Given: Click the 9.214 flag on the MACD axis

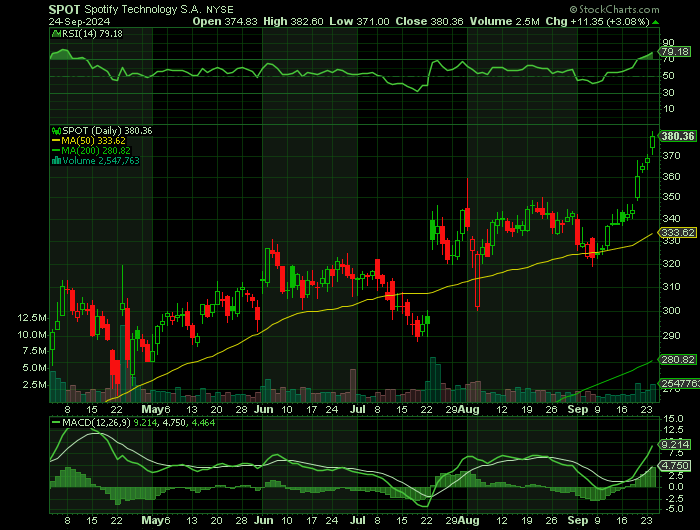Looking at the screenshot, I should [675, 445].
